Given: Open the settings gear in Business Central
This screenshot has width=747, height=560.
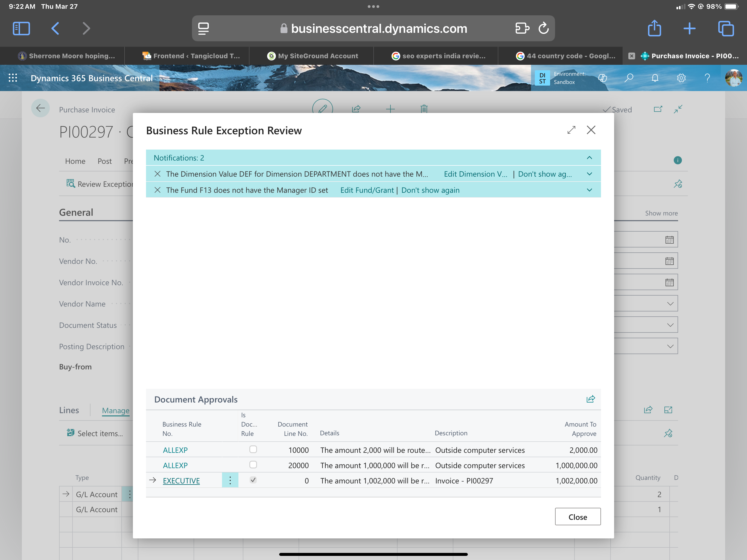Looking at the screenshot, I should tap(681, 78).
